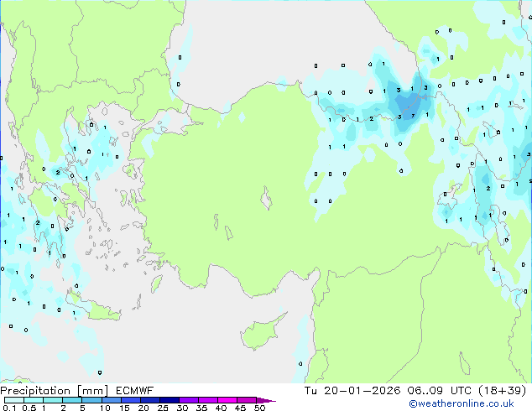
Task: Click the "25" legend scale label
Action: [163, 408]
